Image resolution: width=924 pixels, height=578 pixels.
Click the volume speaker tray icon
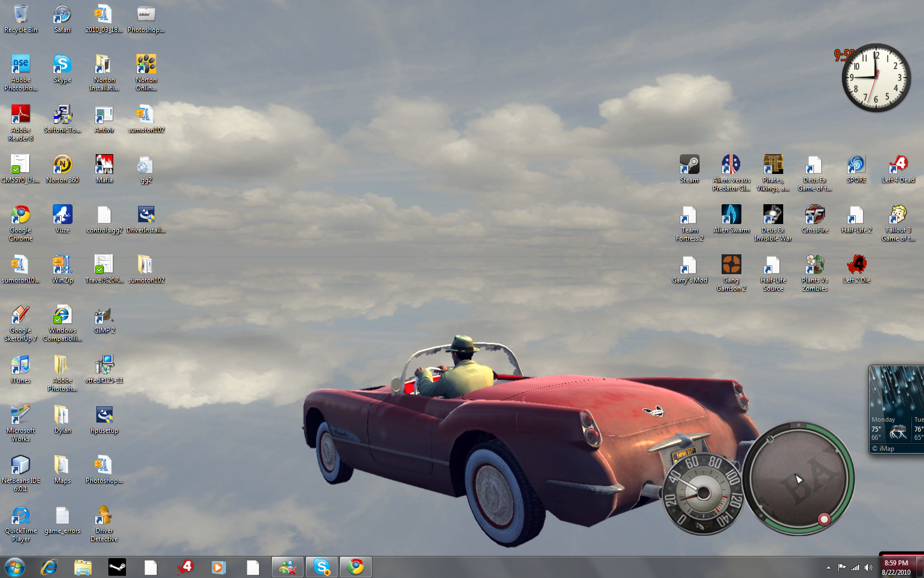point(868,568)
